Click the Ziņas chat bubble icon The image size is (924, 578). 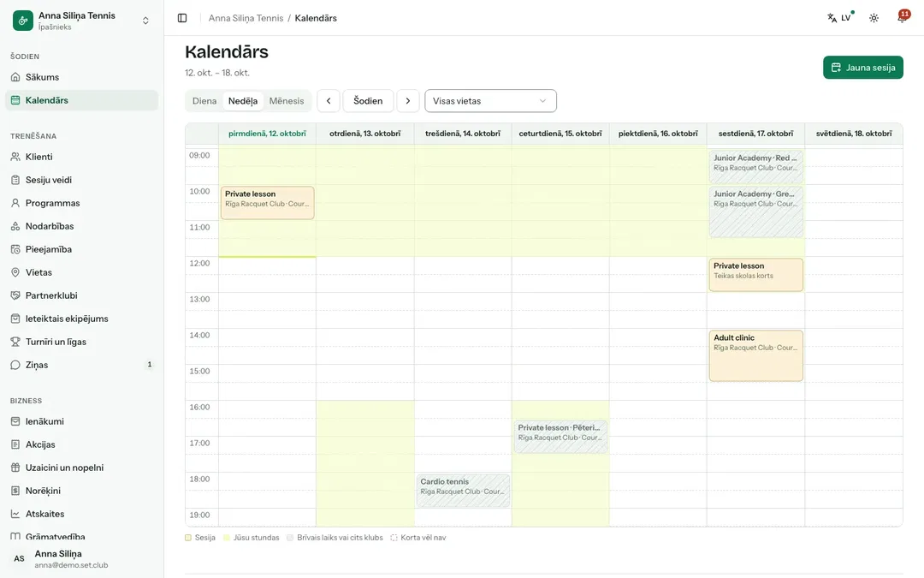[x=15, y=365]
